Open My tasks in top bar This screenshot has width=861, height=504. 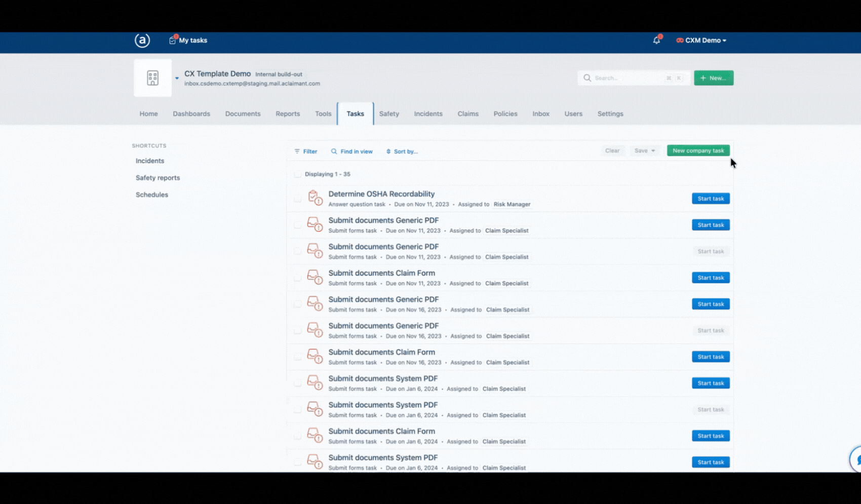[188, 40]
